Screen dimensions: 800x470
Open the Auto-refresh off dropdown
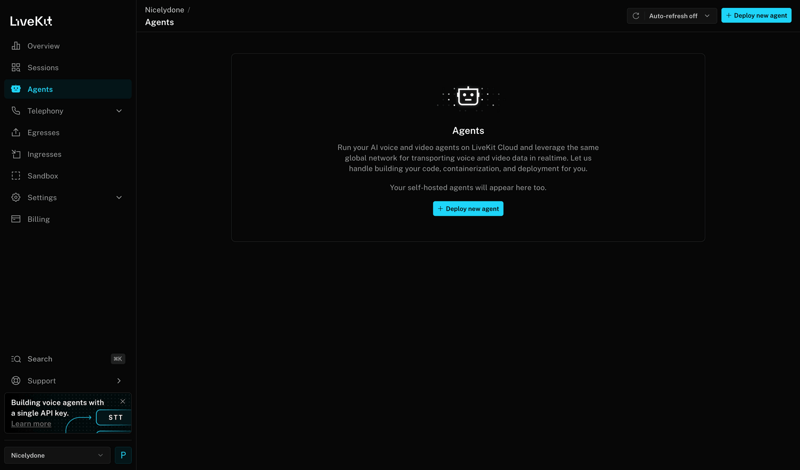coord(679,16)
